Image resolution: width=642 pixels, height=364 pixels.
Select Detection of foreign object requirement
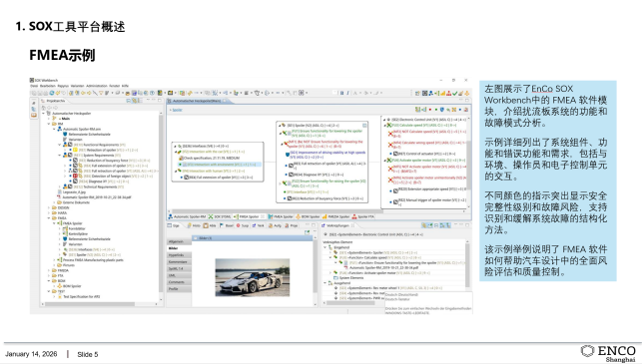[113, 176]
